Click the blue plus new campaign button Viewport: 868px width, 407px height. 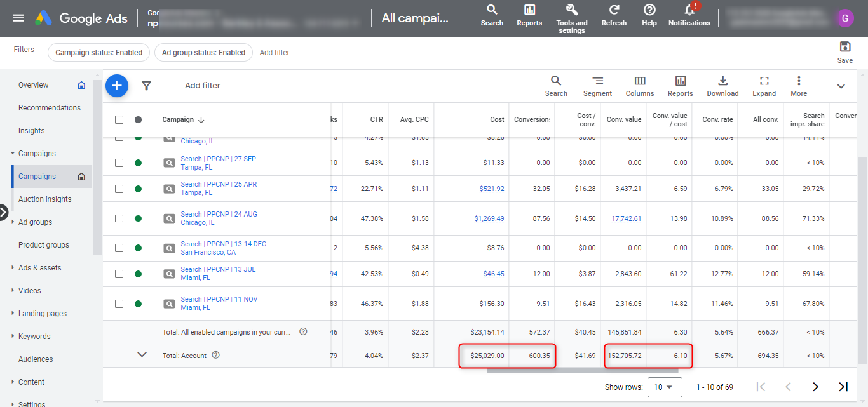pyautogui.click(x=117, y=85)
